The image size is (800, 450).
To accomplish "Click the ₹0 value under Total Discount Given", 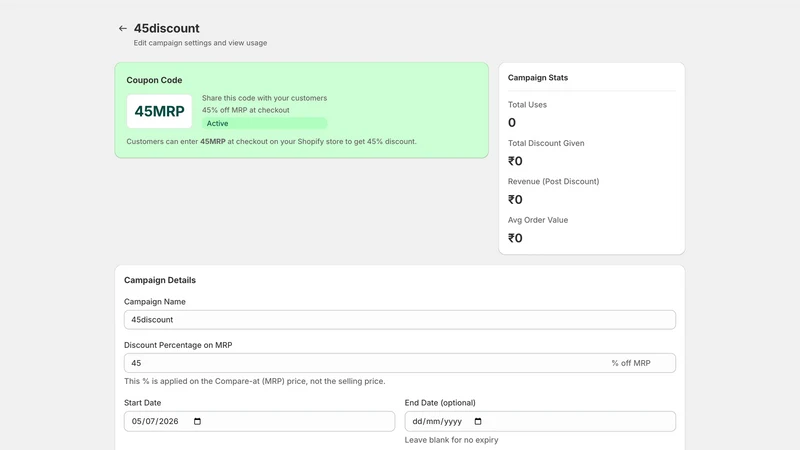I will click(x=515, y=161).
